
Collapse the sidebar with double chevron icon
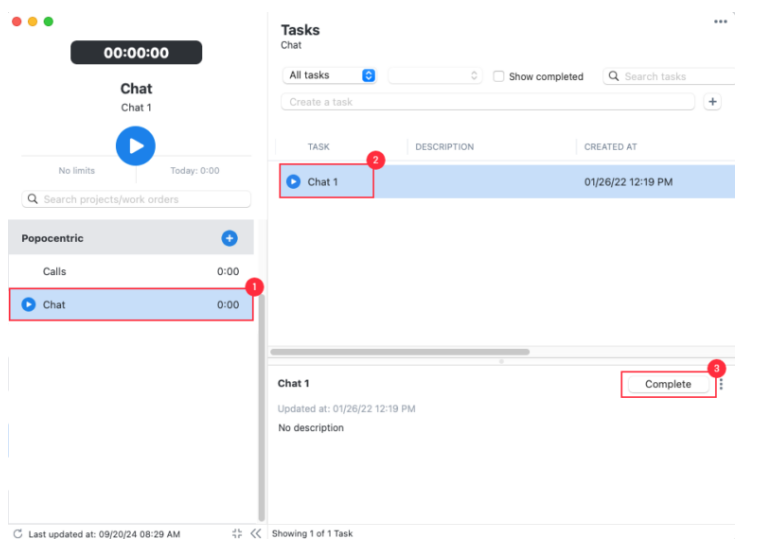point(255,534)
